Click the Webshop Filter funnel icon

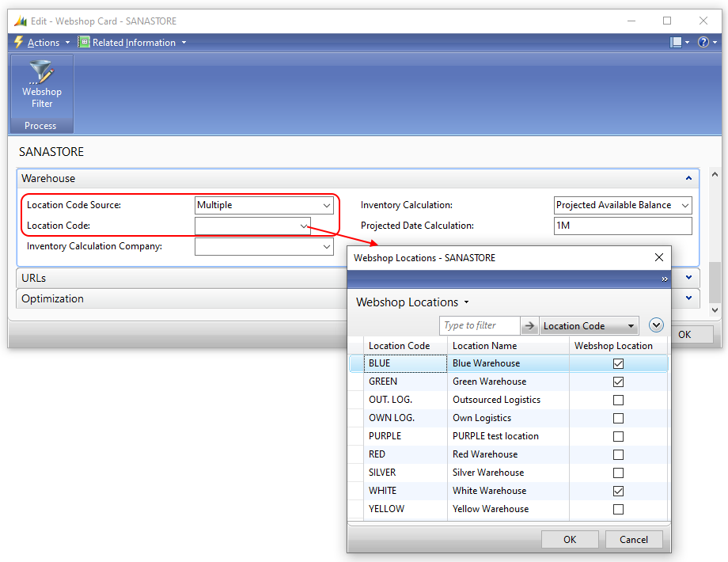click(x=41, y=74)
